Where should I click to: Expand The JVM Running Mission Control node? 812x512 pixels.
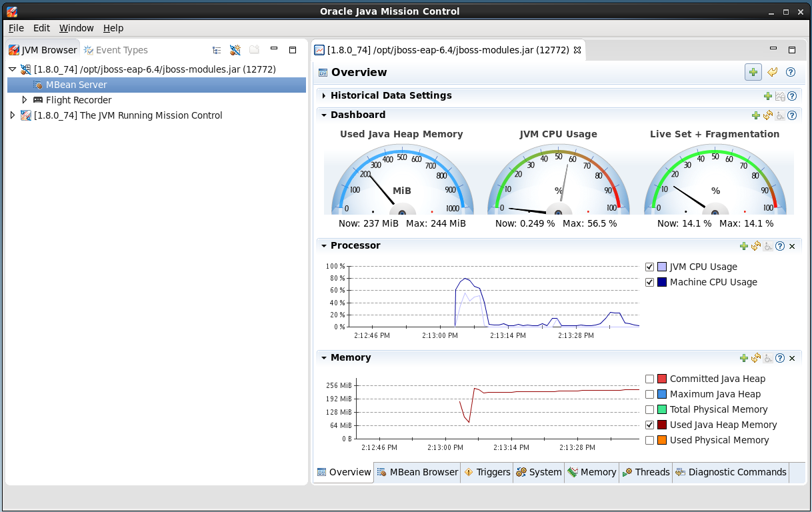(13, 115)
